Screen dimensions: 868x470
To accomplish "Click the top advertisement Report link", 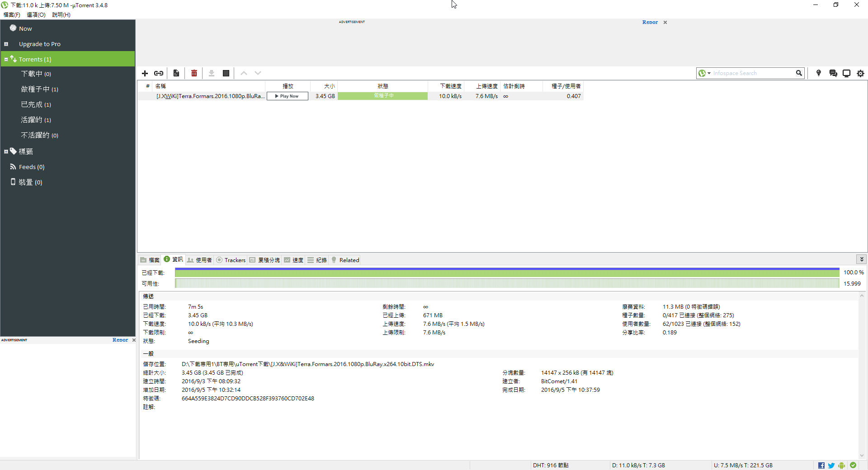I will pyautogui.click(x=650, y=22).
